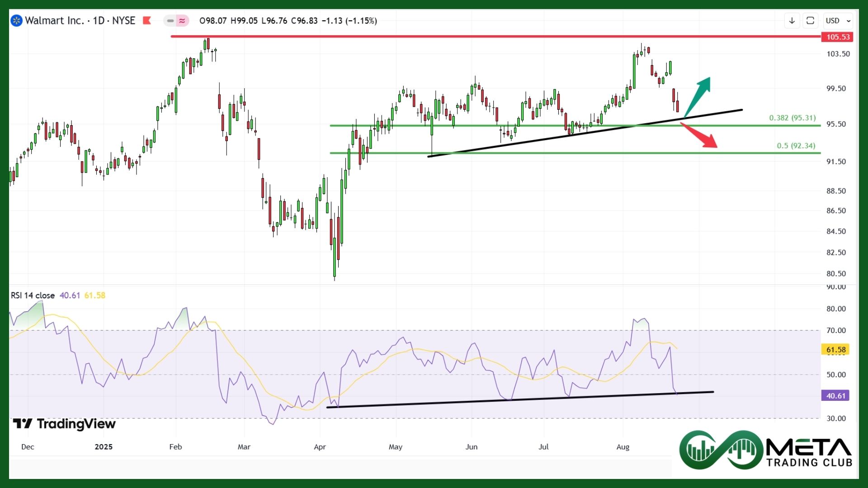868x488 pixels.
Task: Click the TradingView logo
Action: pos(64,424)
